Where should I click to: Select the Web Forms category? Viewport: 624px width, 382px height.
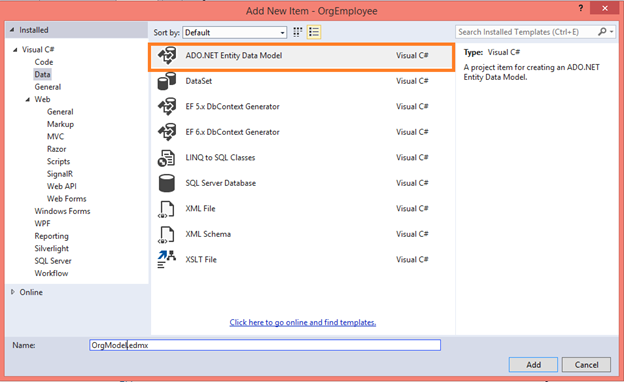point(66,199)
